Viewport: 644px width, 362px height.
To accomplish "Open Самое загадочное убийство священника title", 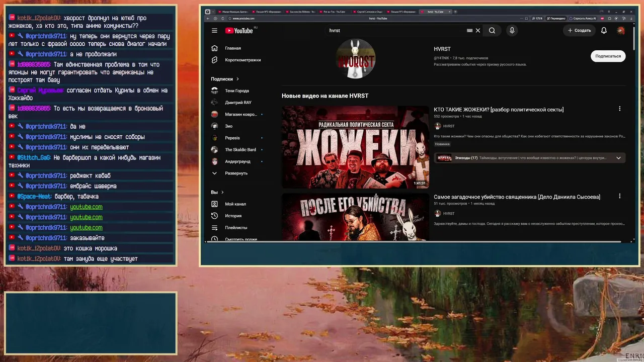I will tap(517, 197).
